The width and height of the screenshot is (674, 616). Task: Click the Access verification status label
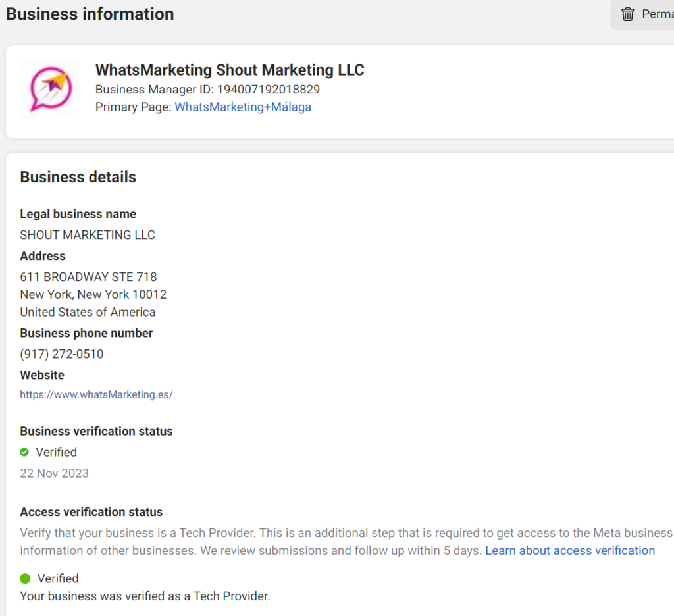[x=91, y=512]
